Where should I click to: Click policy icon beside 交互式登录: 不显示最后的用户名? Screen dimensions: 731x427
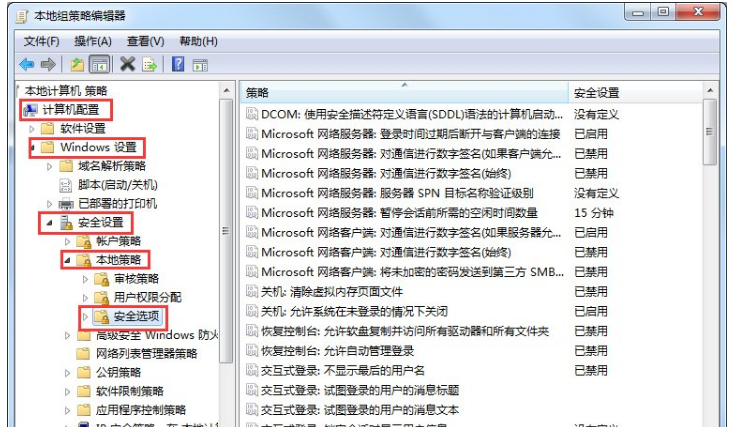coord(252,371)
